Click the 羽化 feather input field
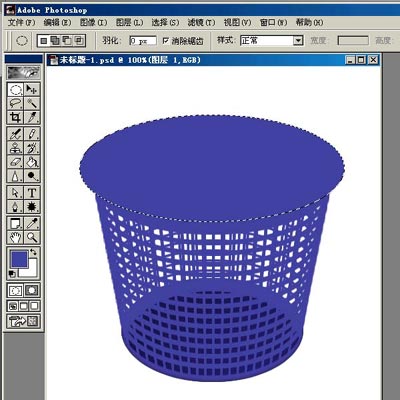Viewport: 400px width, 400px height. tap(143, 41)
